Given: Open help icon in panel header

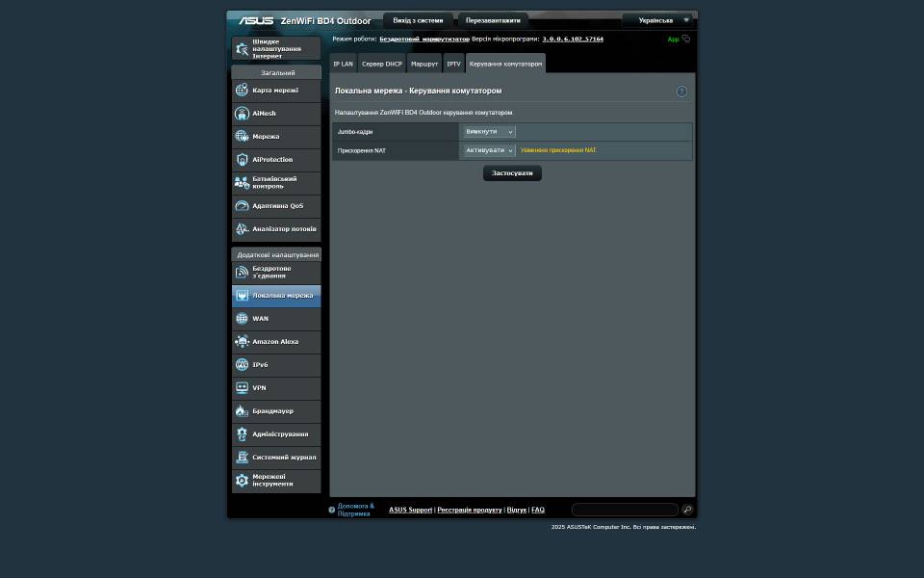Looking at the screenshot, I should click(x=681, y=92).
